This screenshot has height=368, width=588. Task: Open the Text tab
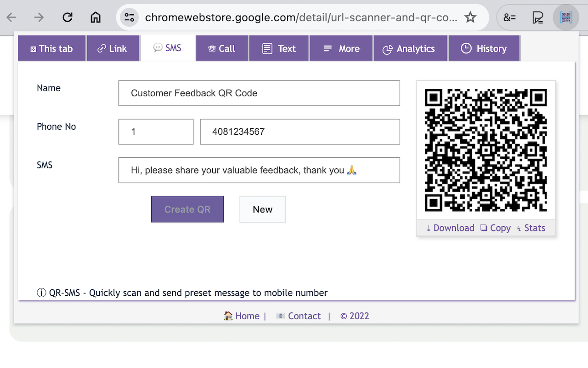(279, 48)
